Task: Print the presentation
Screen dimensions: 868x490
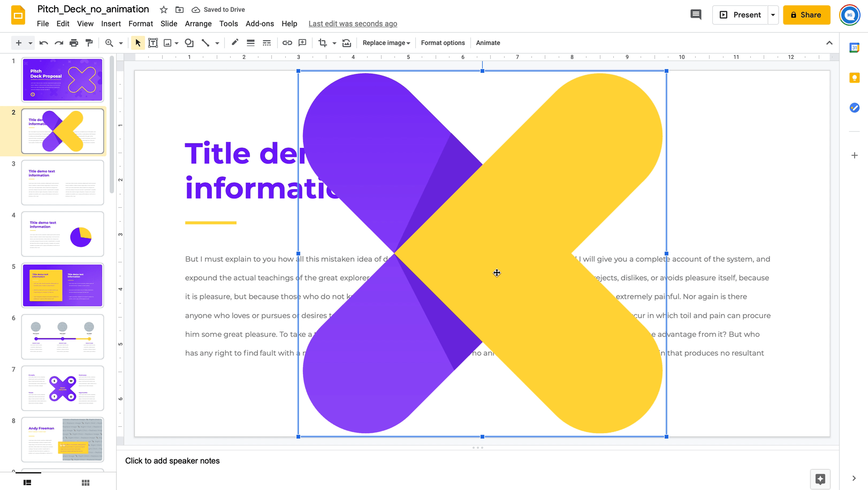Action: [74, 43]
